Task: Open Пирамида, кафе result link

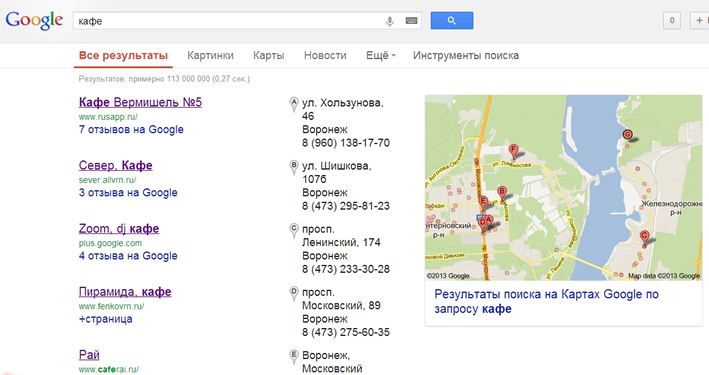Action: tap(125, 292)
